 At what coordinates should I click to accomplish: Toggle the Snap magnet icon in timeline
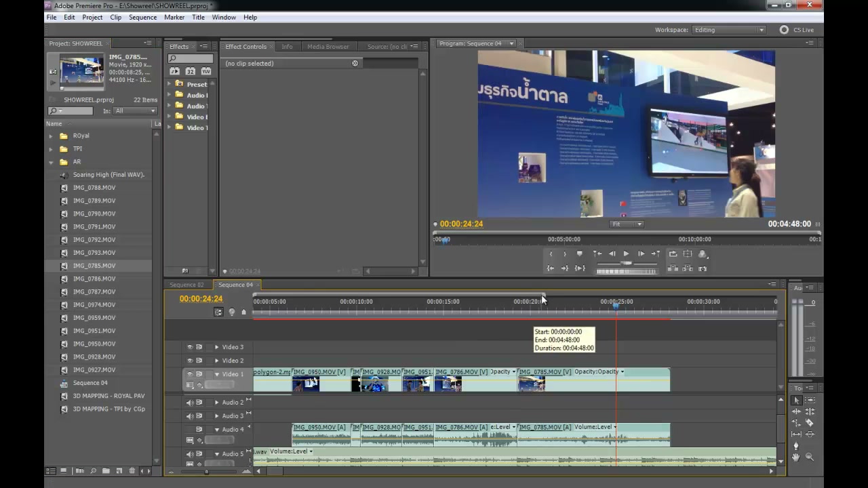tap(218, 312)
